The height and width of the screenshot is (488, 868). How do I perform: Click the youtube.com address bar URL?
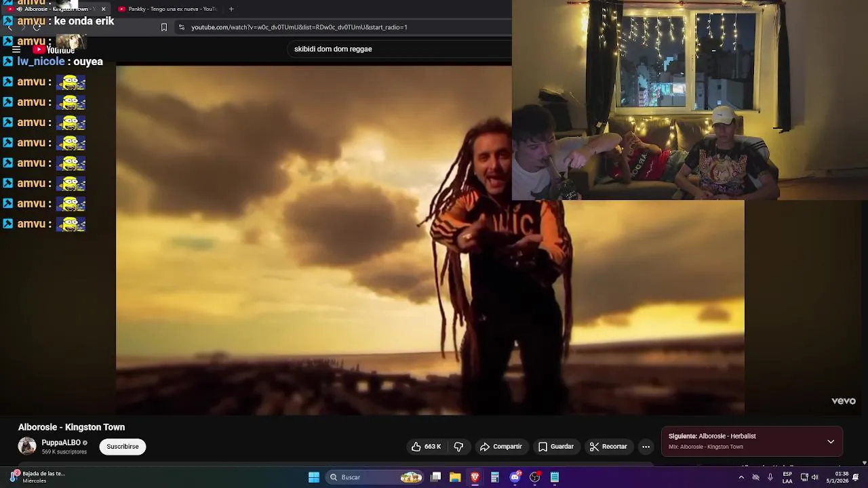pyautogui.click(x=299, y=27)
